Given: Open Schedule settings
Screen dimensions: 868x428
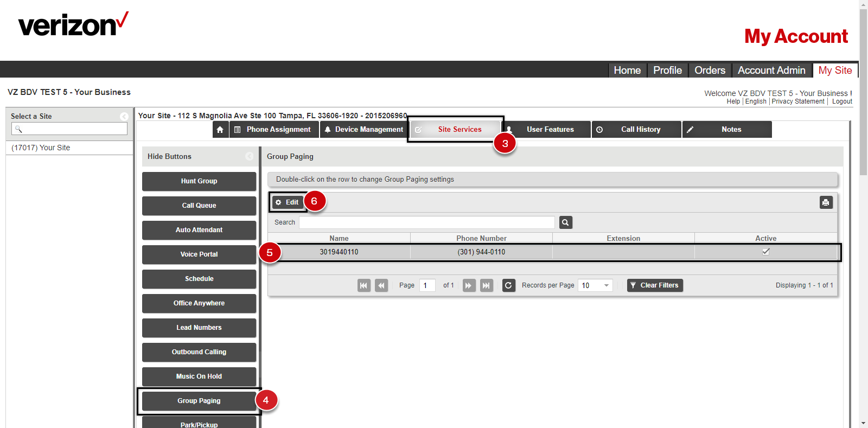Looking at the screenshot, I should [x=199, y=279].
